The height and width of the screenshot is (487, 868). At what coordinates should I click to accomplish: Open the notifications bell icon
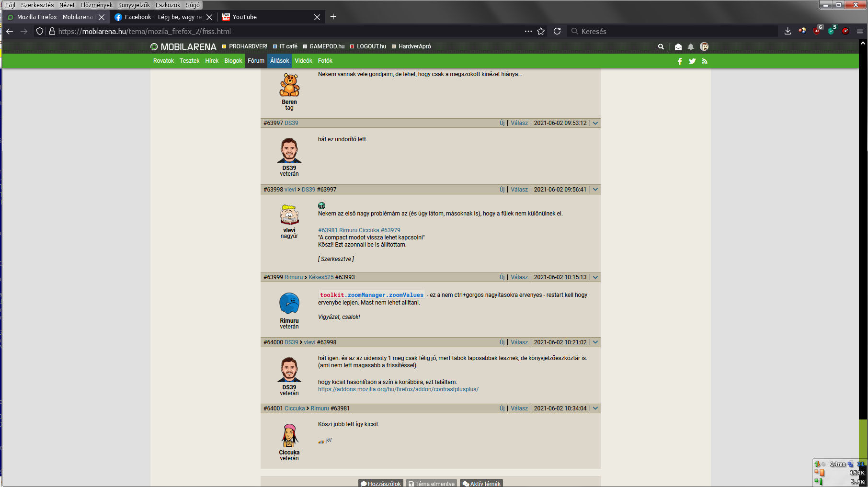691,46
